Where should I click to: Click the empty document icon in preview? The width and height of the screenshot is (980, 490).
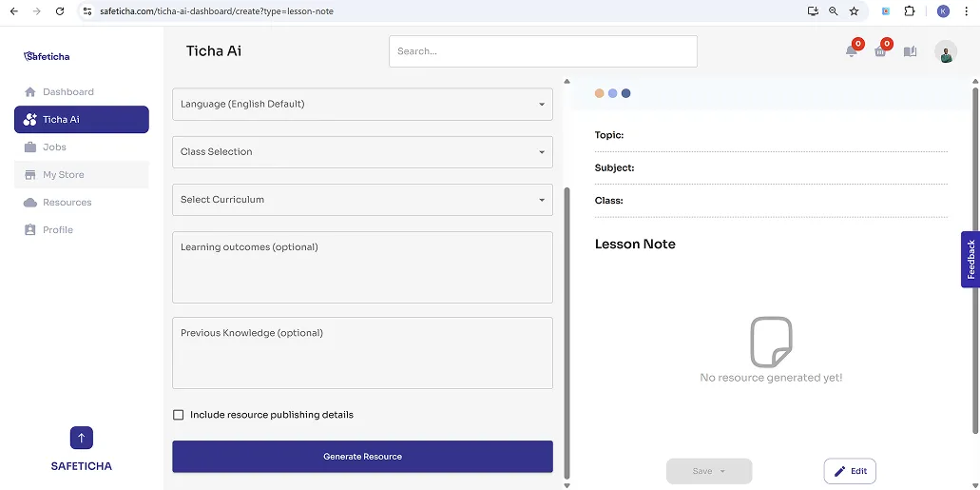771,342
